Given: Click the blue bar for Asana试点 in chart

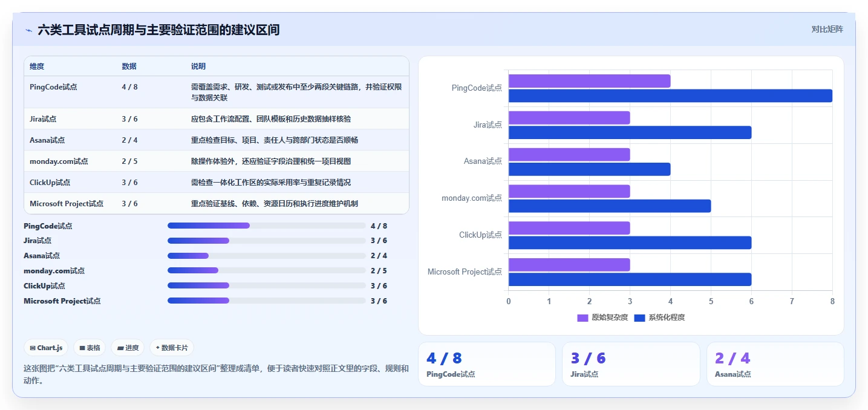Looking at the screenshot, I should point(589,169).
